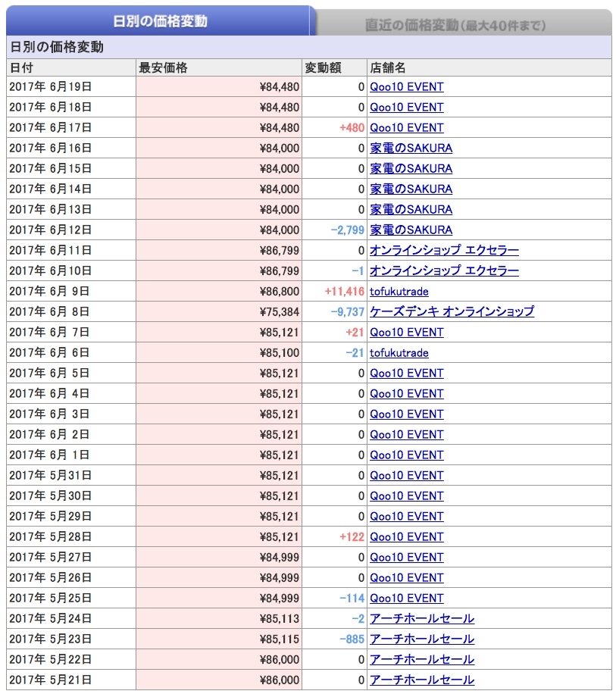Select the date cell 2017年 6月 8日
The width and height of the screenshot is (616, 694).
pyautogui.click(x=70, y=311)
